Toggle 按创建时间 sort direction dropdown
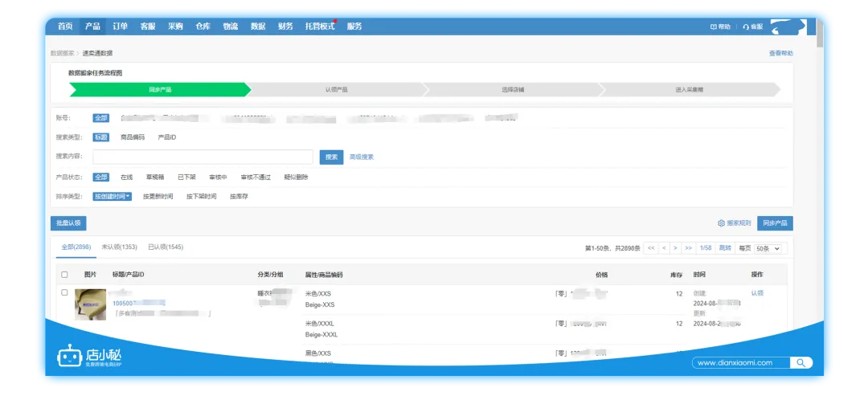 (x=113, y=197)
